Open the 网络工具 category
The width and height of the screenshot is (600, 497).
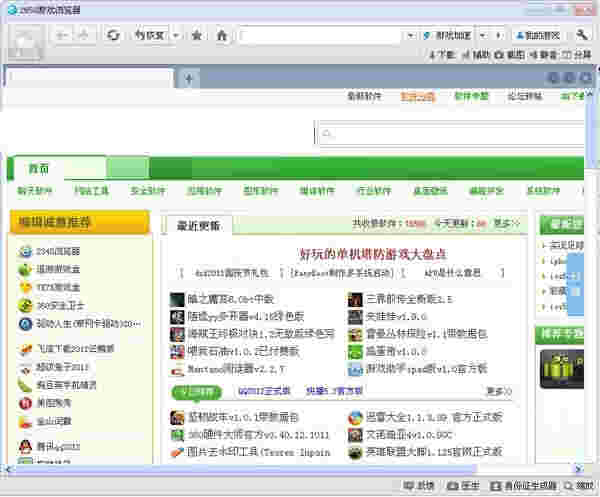click(x=91, y=191)
